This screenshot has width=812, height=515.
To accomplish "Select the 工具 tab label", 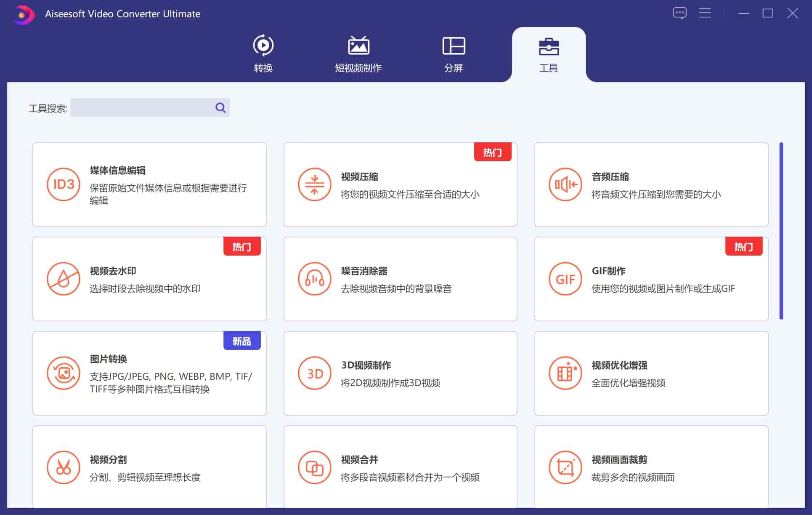I will 549,68.
